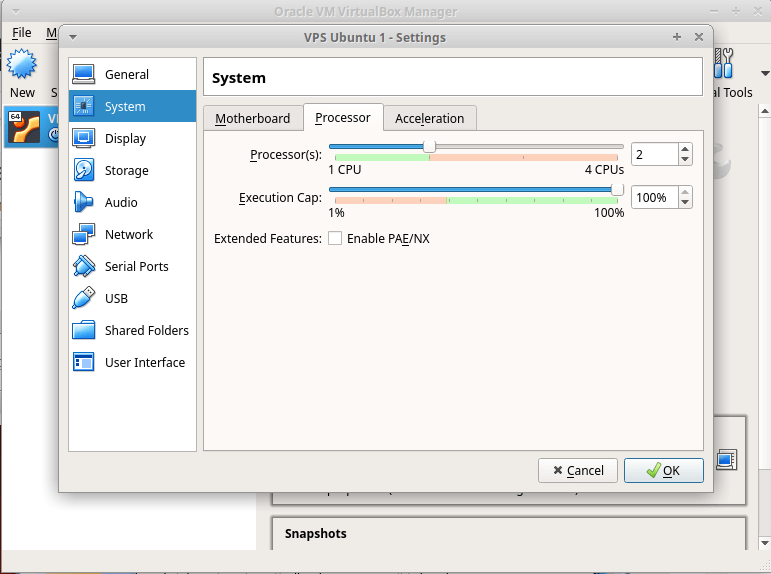The image size is (771, 574).
Task: Open Global Tools wrench icon in Manager
Action: coord(723,63)
